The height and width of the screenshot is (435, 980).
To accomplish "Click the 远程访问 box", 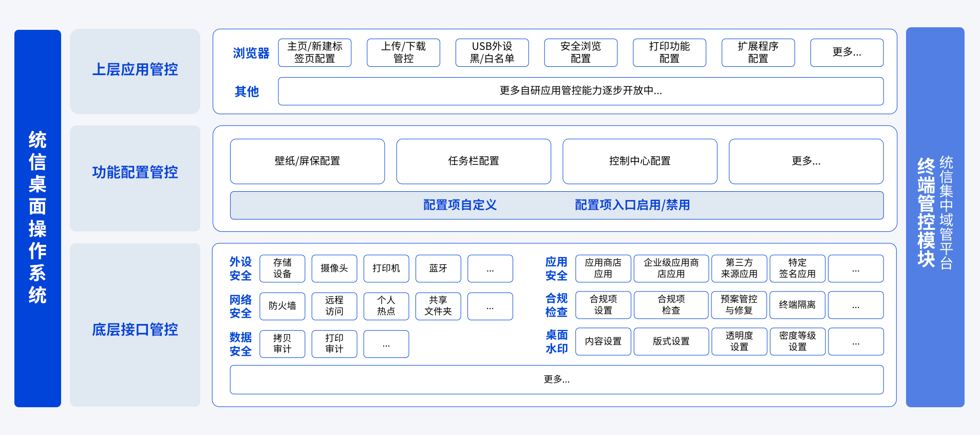I will [334, 306].
